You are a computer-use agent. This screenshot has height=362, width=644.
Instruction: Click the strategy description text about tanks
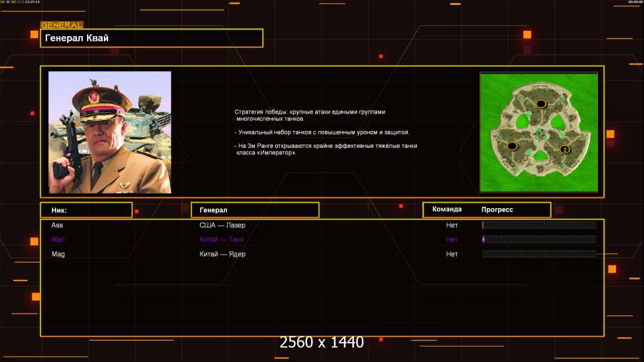coord(325,132)
